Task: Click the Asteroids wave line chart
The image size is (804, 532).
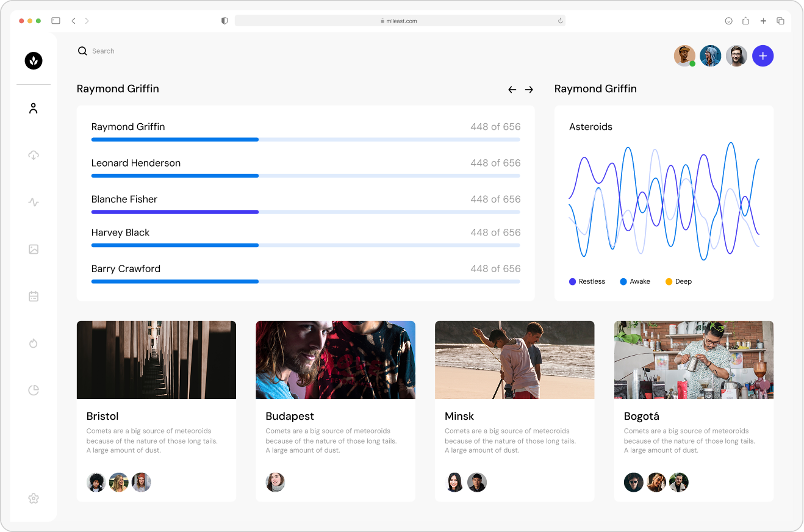Action: click(x=664, y=201)
